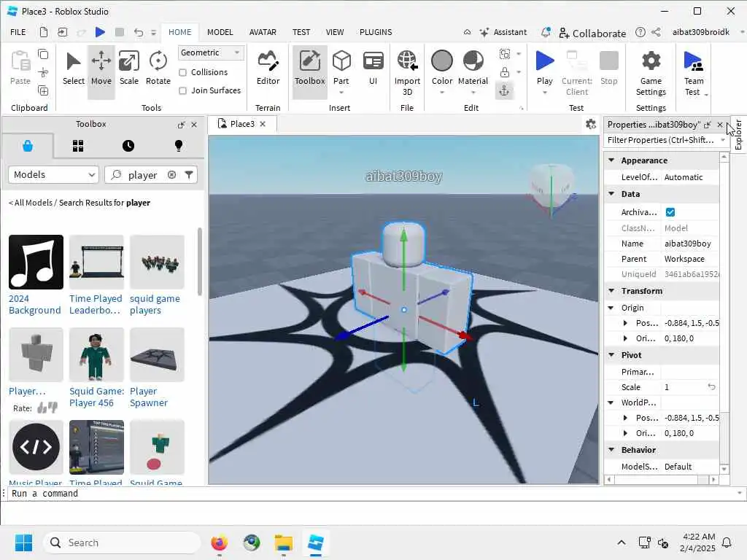The image size is (747, 560).
Task: Open squid game players link
Action: coord(155,304)
